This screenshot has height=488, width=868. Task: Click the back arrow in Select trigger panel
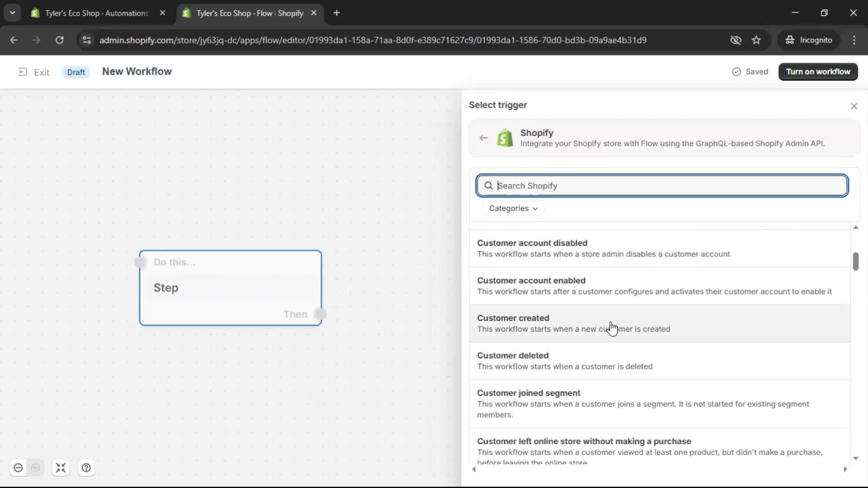click(x=483, y=138)
